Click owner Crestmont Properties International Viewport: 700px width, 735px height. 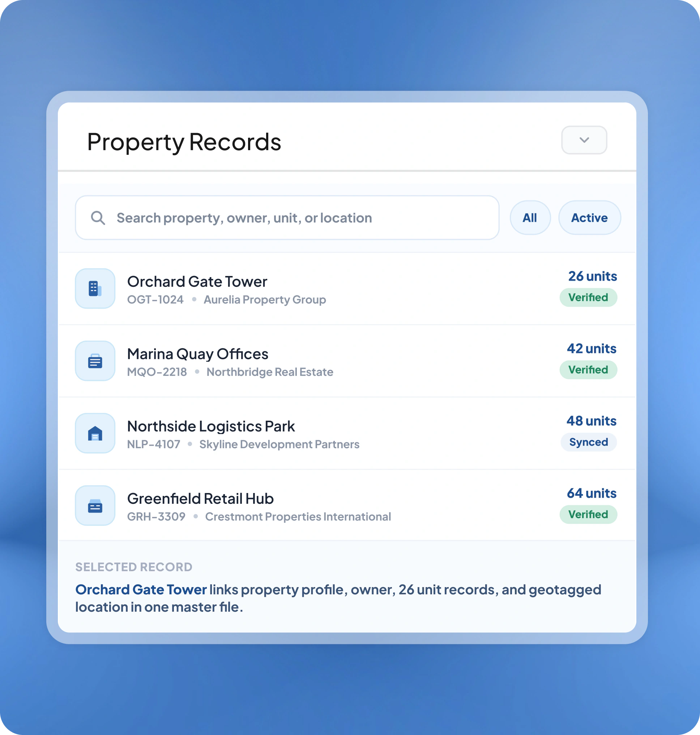(298, 517)
